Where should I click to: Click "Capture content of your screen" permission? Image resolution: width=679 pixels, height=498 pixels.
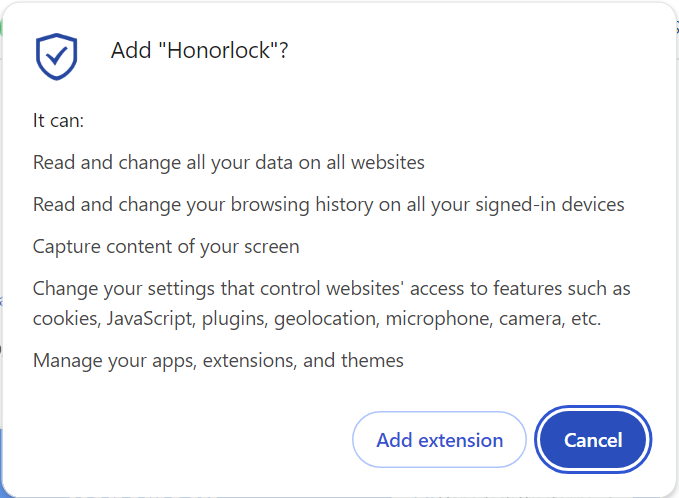[x=166, y=246]
